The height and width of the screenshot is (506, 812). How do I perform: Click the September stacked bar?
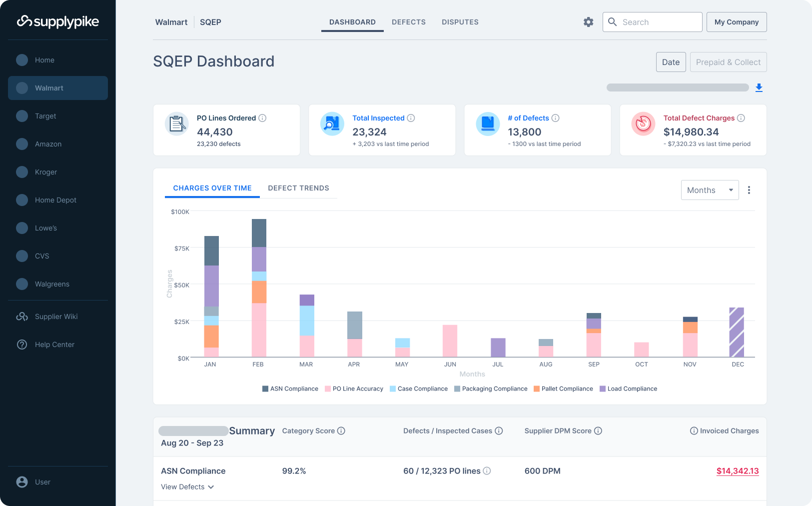click(x=594, y=335)
